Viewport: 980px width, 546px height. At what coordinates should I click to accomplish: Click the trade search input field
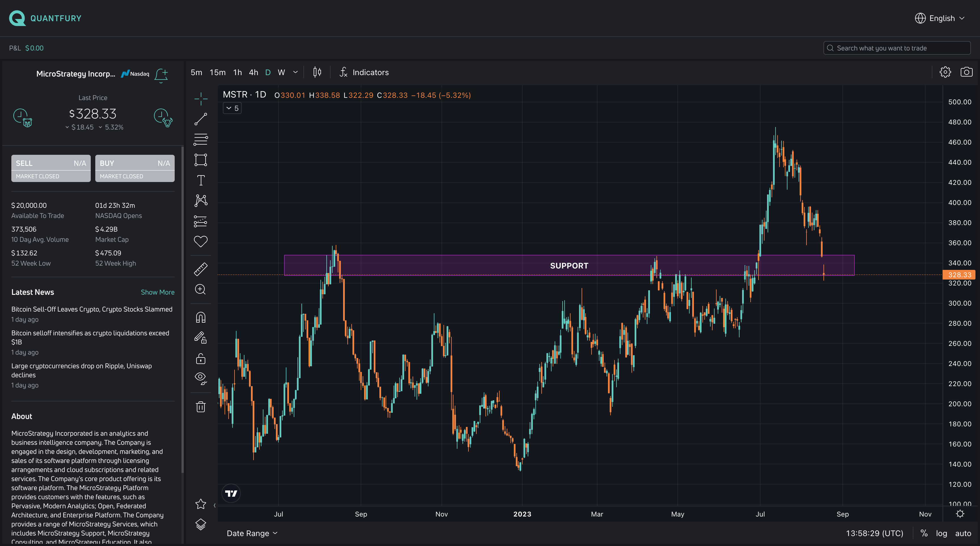[898, 48]
